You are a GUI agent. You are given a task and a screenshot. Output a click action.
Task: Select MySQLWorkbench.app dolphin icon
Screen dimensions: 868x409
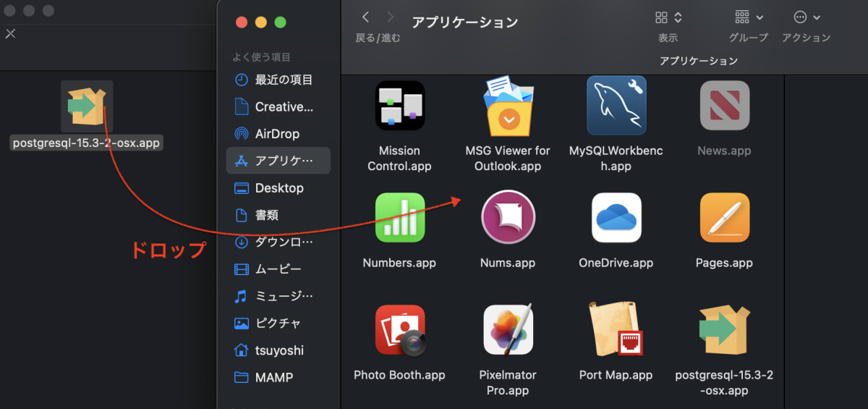coord(616,106)
